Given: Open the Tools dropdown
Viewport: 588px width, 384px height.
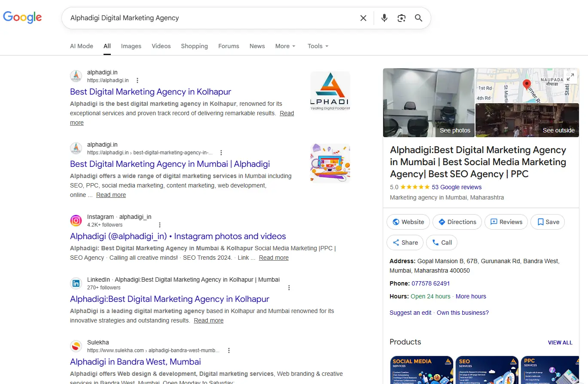Looking at the screenshot, I should [318, 46].
